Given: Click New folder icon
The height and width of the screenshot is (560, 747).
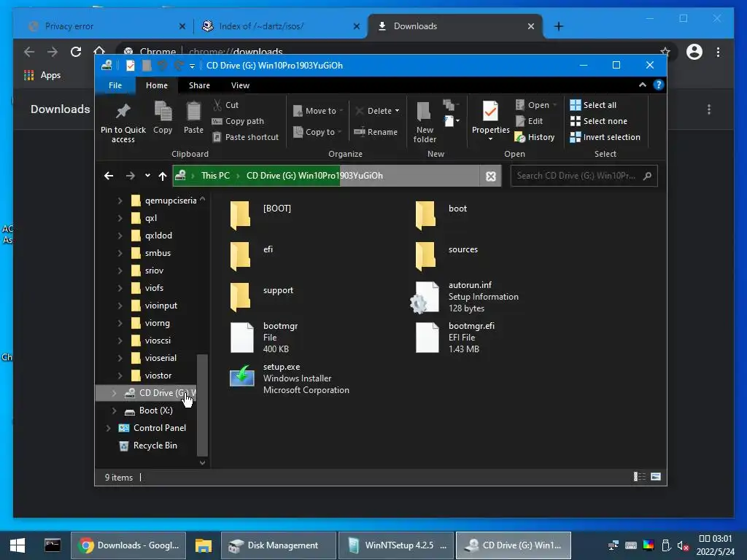Looking at the screenshot, I should [x=424, y=112].
